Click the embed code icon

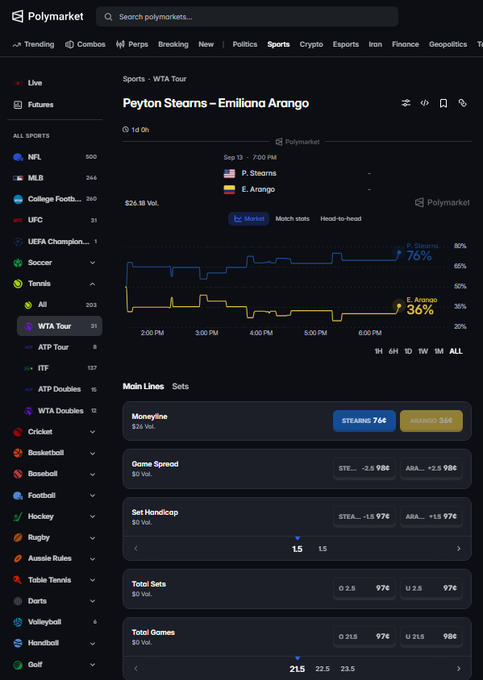click(x=424, y=103)
